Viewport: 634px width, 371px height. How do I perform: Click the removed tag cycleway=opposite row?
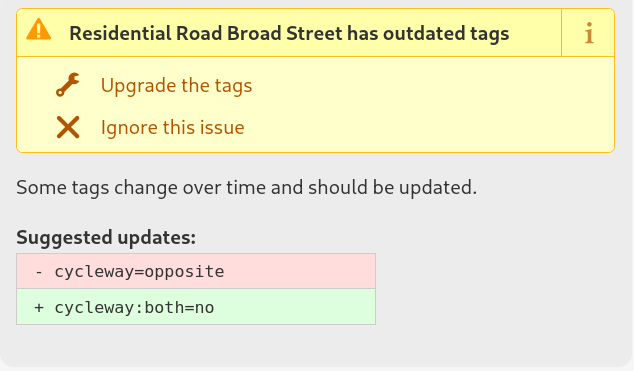(x=196, y=271)
